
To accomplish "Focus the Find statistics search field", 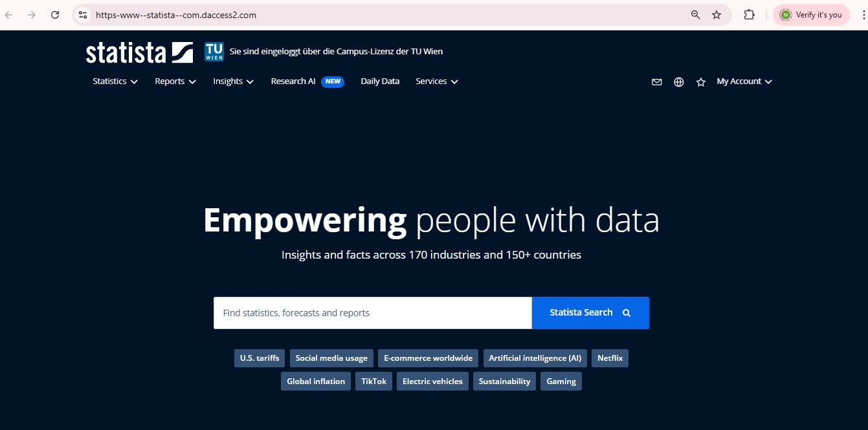I will pyautogui.click(x=373, y=313).
